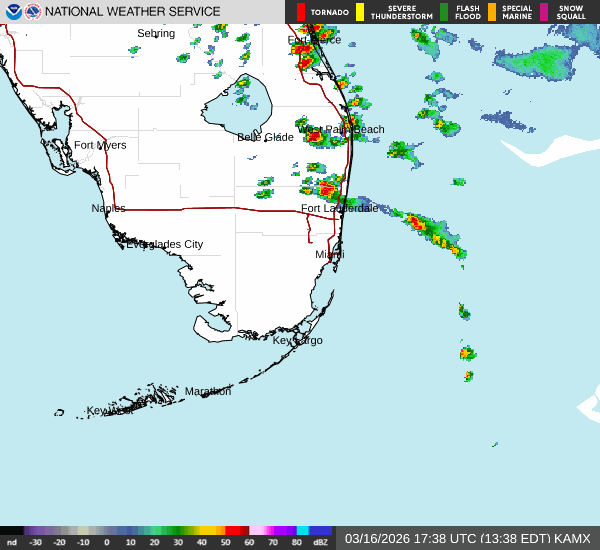This screenshot has height=550, width=600.
Task: Click the Everglades City label
Action: 164,244
